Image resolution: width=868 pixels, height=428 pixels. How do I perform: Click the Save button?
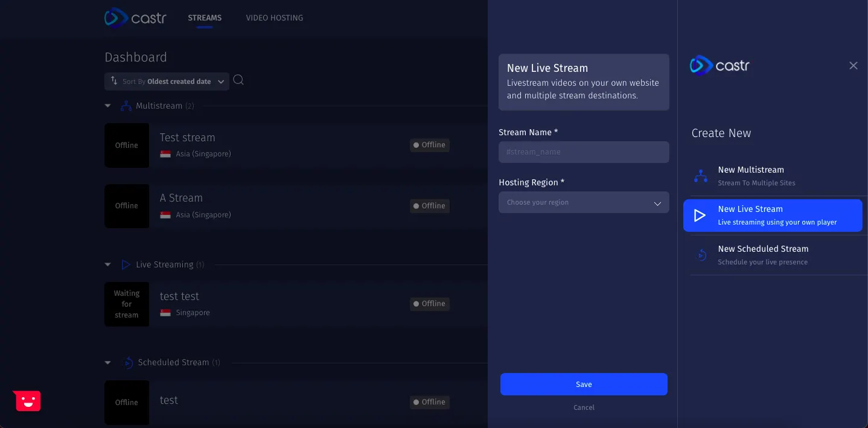(584, 384)
